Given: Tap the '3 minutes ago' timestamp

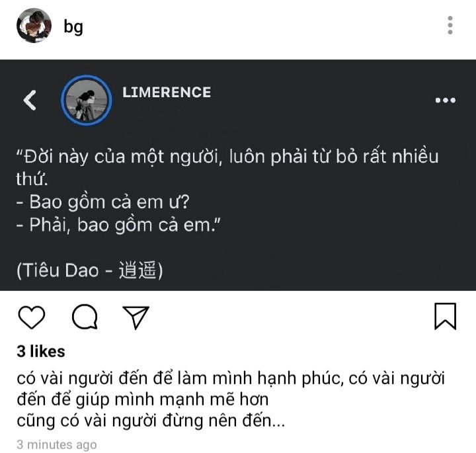Looking at the screenshot, I should (57, 444).
